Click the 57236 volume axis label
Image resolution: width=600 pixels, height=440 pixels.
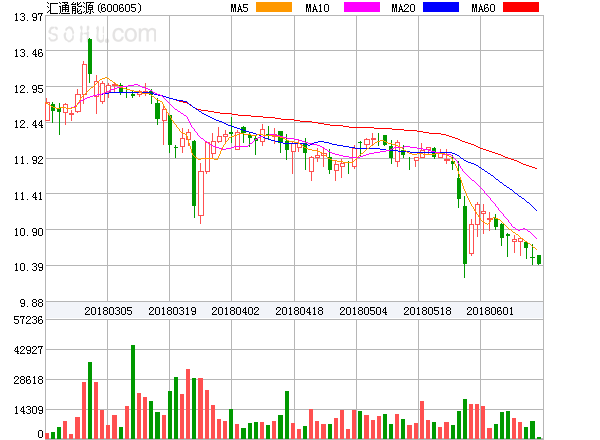29,320
